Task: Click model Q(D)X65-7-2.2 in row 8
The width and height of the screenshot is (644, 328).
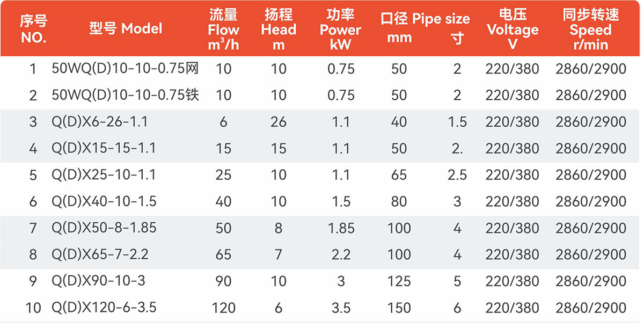Action: (99, 254)
